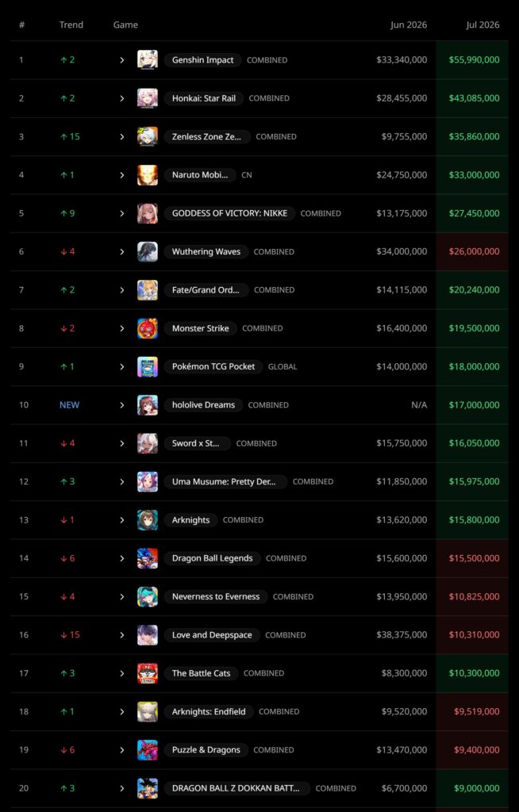The image size is (519, 812).
Task: Click the Naruto Mobile app icon
Action: [x=148, y=175]
